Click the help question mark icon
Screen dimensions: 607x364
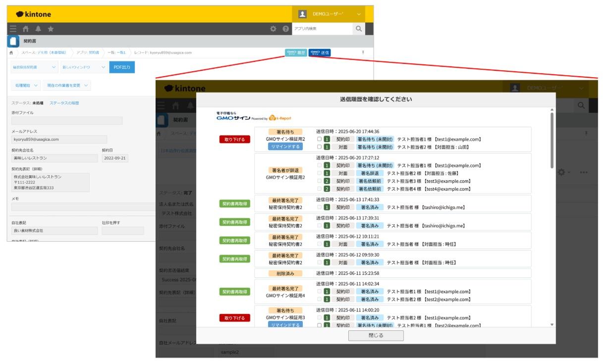pyautogui.click(x=285, y=29)
